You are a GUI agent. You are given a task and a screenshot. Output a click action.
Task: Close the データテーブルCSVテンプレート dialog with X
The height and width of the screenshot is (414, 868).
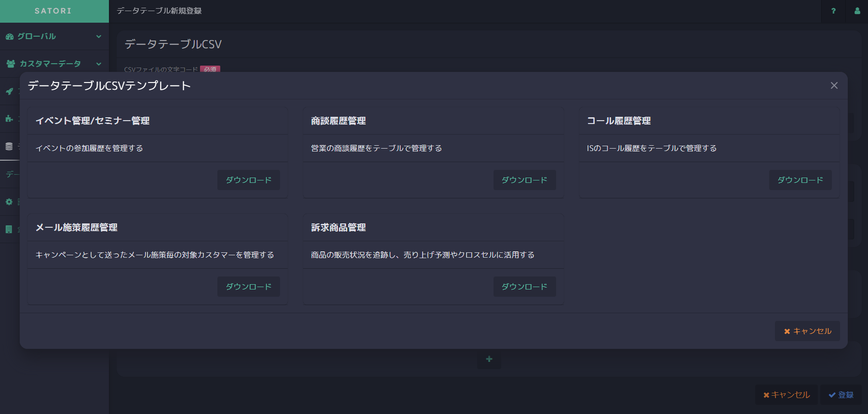click(834, 85)
